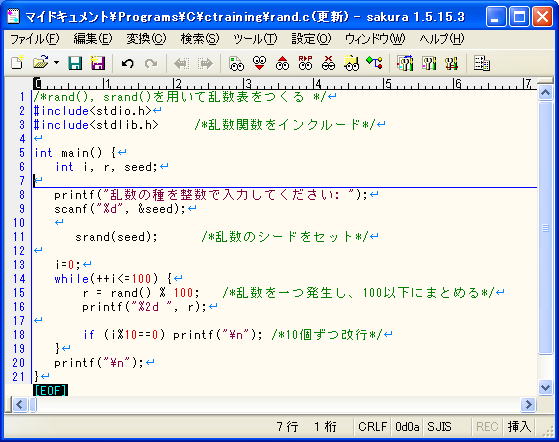The image size is (559, 442).
Task: Click the New file toolbar icon
Action: point(17,63)
